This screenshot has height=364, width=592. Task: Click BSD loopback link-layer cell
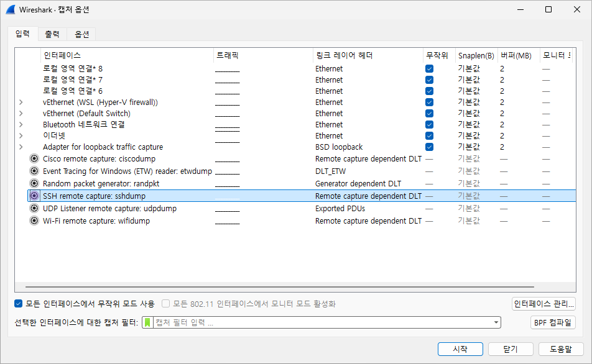click(339, 147)
